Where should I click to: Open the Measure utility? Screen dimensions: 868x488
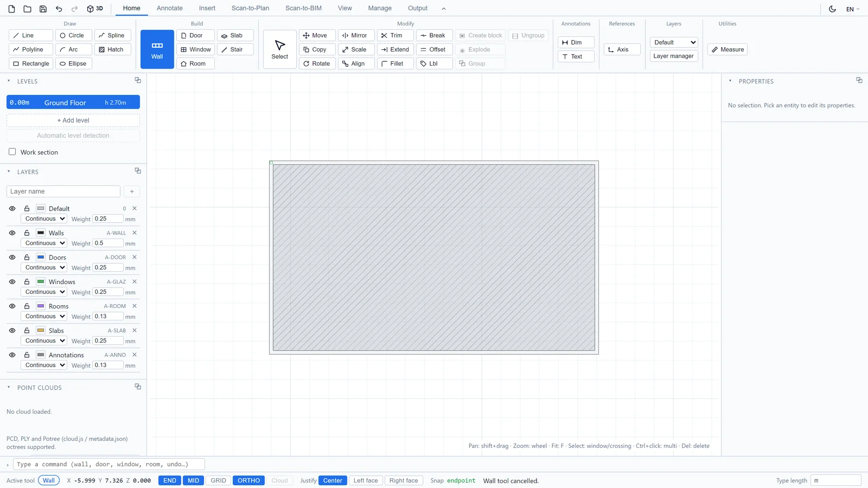pos(727,49)
